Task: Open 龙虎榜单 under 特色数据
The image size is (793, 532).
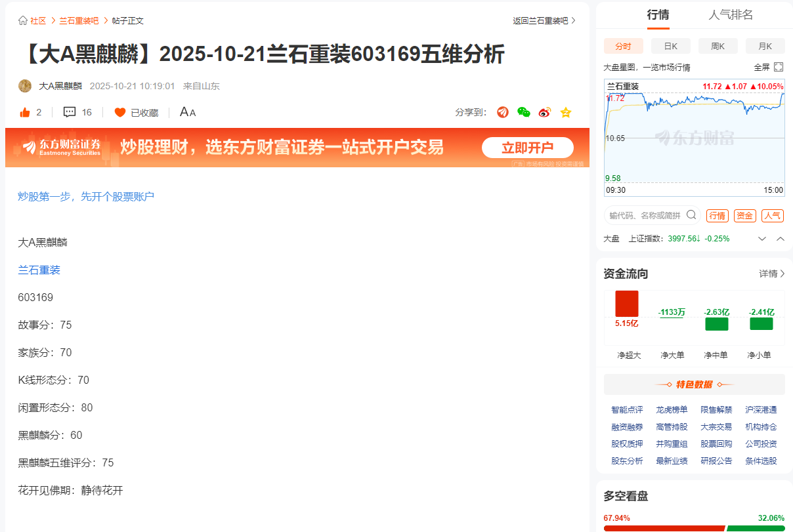Action: click(x=672, y=409)
